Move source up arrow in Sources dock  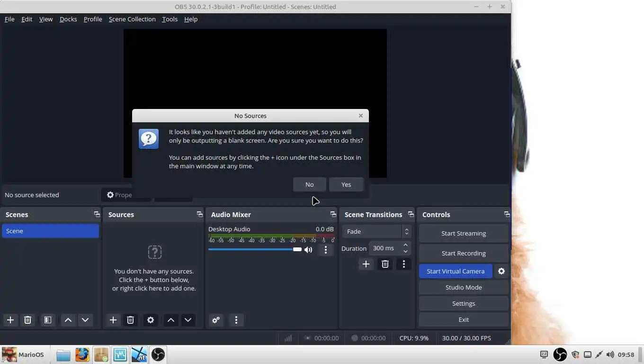[171, 320]
